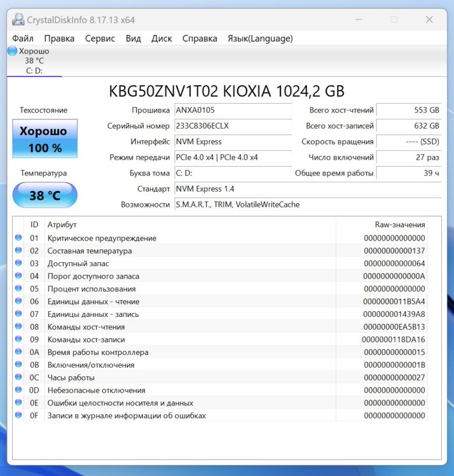Select the C: D: disk tab with Хорошо status
The height and width of the screenshot is (476, 454).
click(x=34, y=61)
